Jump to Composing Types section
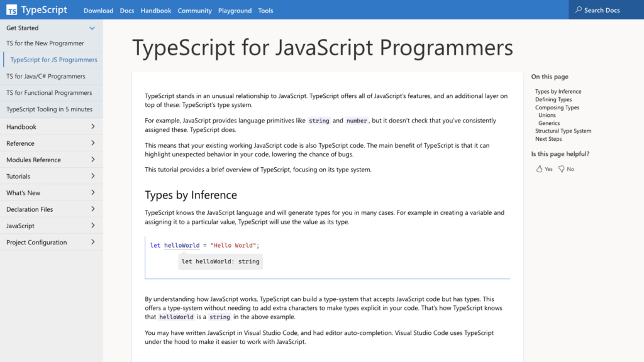 [557, 107]
